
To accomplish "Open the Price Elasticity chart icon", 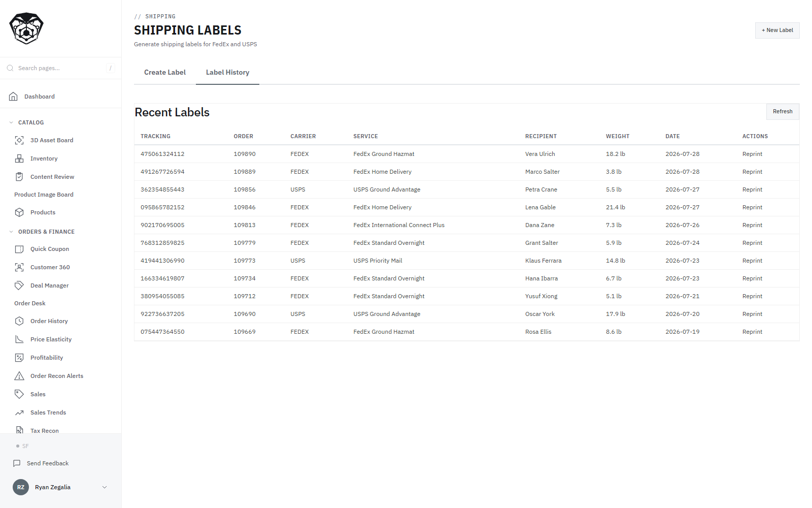I will tap(19, 339).
